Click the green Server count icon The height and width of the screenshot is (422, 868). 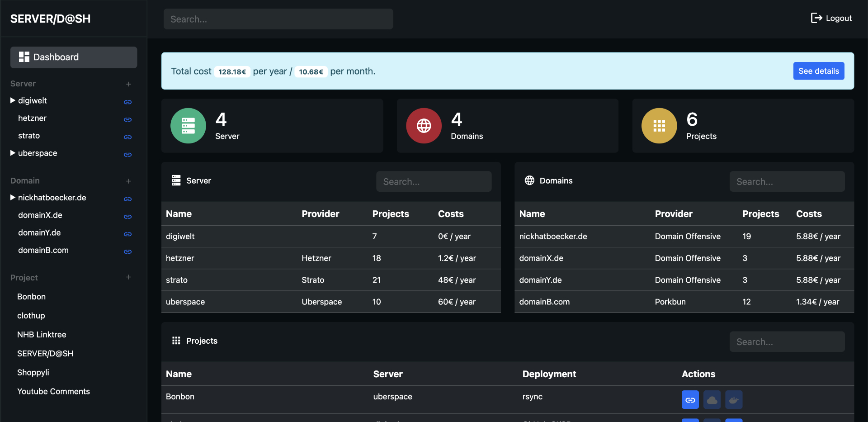tap(188, 126)
